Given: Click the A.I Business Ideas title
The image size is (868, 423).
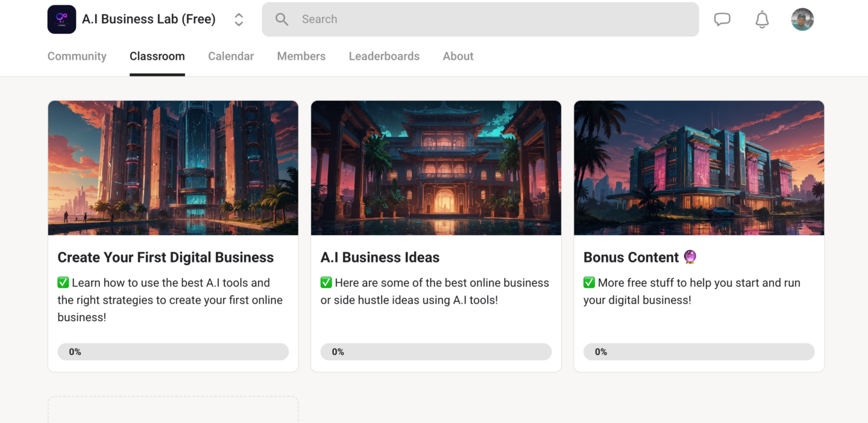Looking at the screenshot, I should (x=380, y=258).
